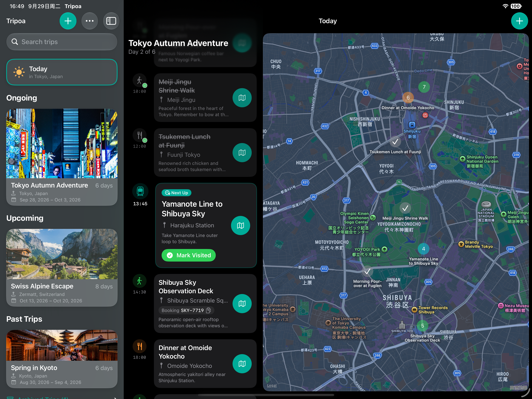This screenshot has width=532, height=399.
Task: Select map pin number 4
Action: coord(424,249)
